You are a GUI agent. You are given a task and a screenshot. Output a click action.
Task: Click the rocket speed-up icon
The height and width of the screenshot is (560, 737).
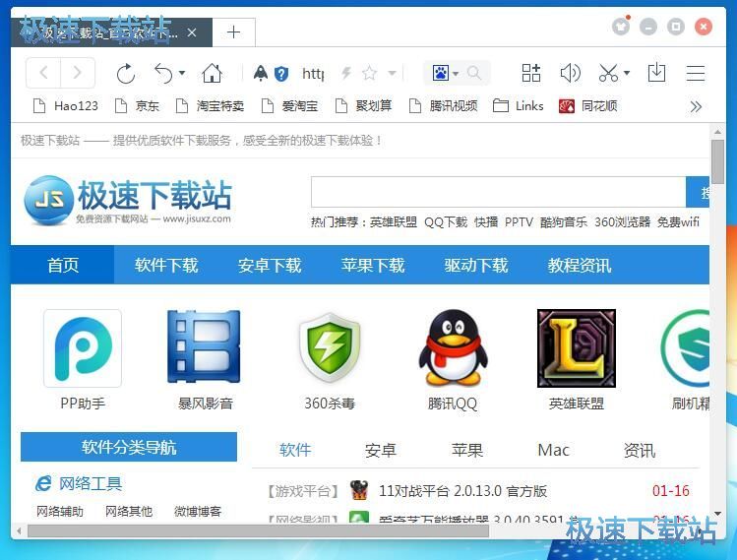[261, 74]
